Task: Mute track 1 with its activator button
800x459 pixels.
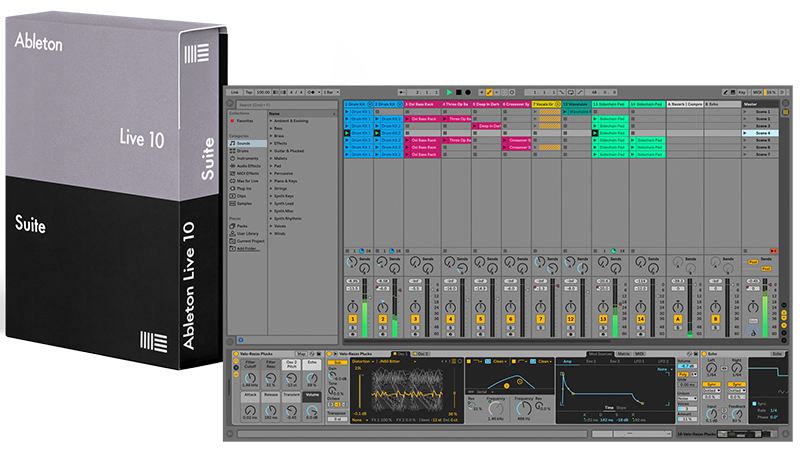Action: (352, 319)
